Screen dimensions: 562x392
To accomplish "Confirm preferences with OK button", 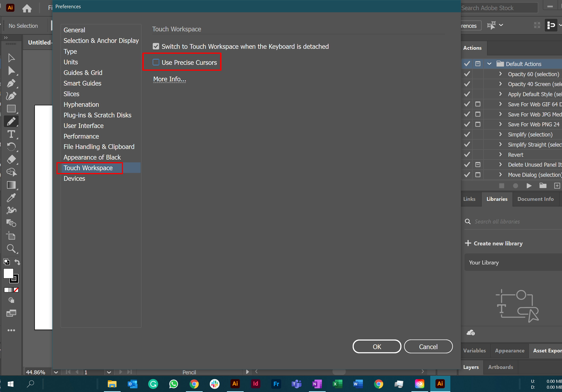I will point(377,346).
